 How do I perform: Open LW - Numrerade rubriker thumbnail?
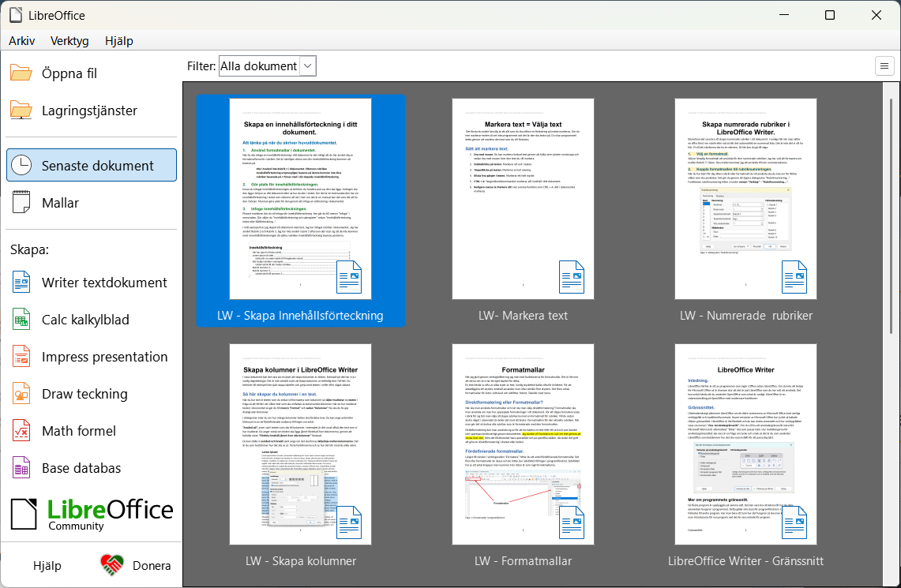pos(746,199)
